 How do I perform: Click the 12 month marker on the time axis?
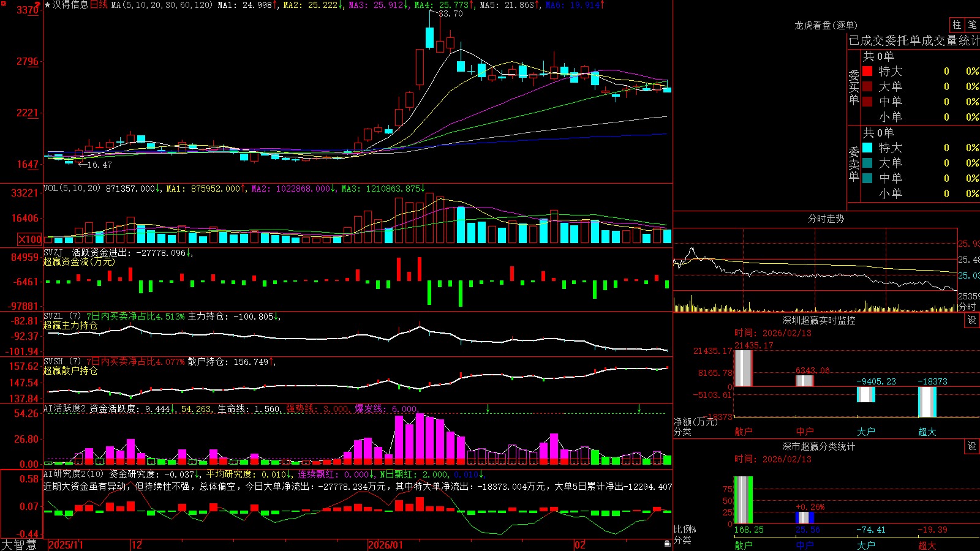pos(137,545)
